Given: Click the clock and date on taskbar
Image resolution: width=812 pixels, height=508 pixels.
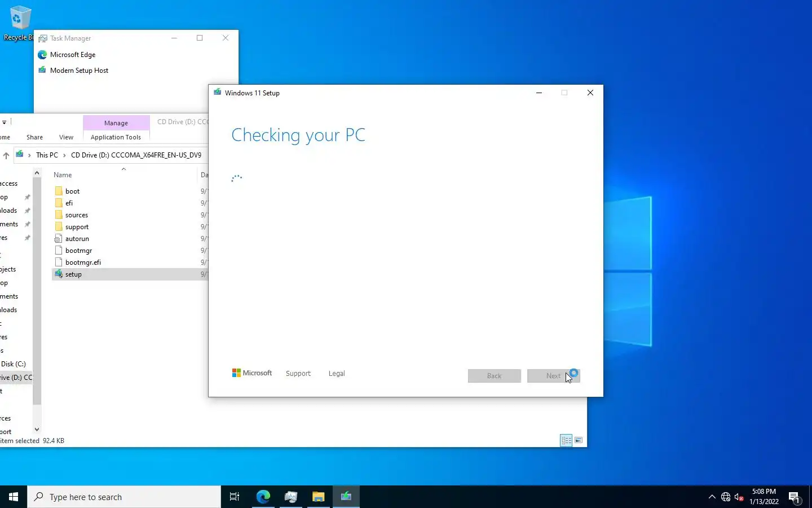Looking at the screenshot, I should coord(764,497).
